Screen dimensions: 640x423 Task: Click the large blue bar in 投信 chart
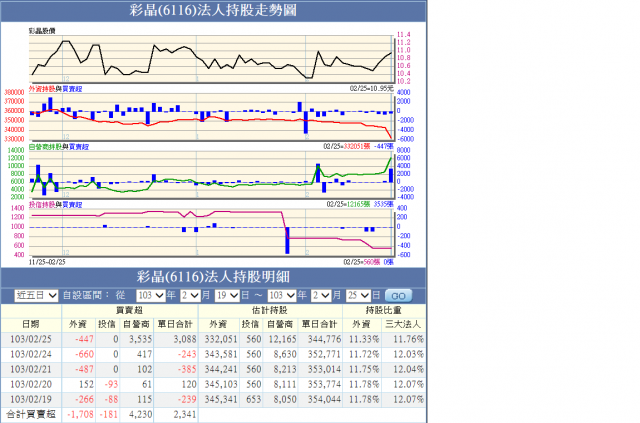[x=287, y=240]
